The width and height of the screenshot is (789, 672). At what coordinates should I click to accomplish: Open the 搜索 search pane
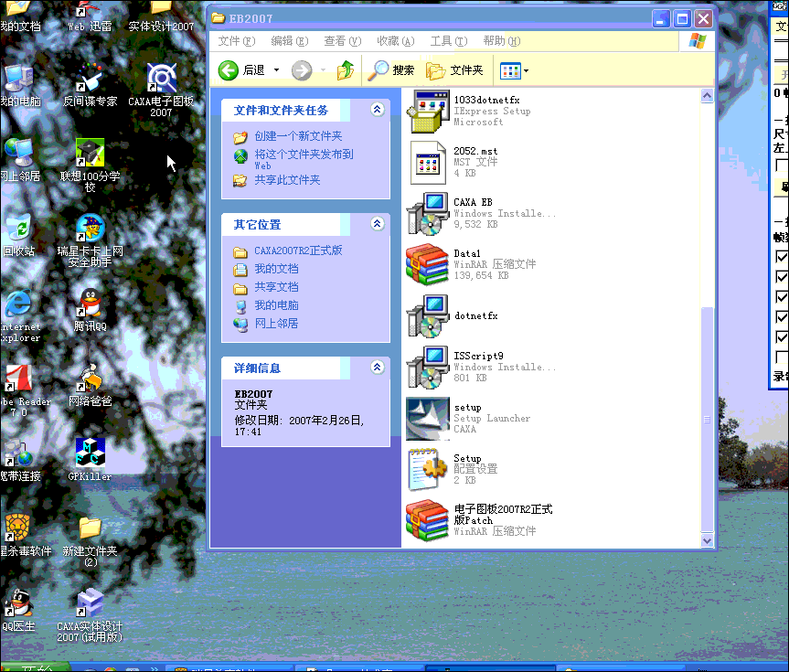pos(391,70)
